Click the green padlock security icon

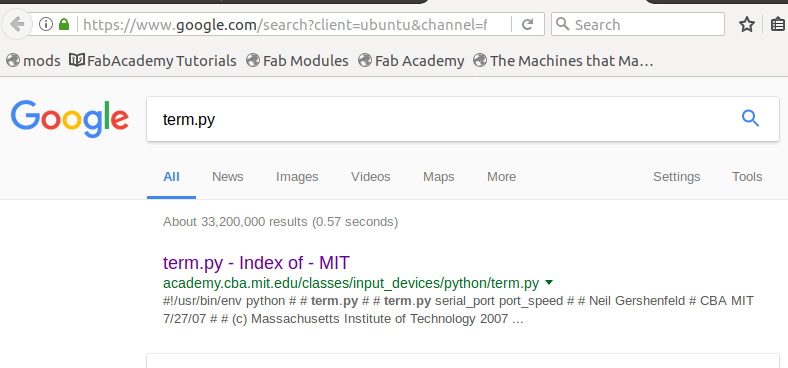pyautogui.click(x=64, y=24)
